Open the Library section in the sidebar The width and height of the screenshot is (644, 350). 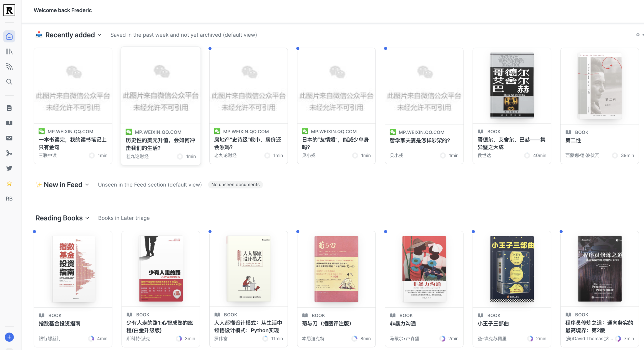9,51
